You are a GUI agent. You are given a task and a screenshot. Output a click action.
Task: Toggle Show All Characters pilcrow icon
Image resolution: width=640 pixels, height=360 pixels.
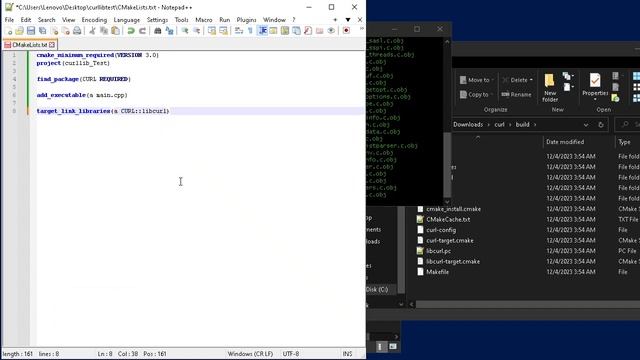pos(250,31)
